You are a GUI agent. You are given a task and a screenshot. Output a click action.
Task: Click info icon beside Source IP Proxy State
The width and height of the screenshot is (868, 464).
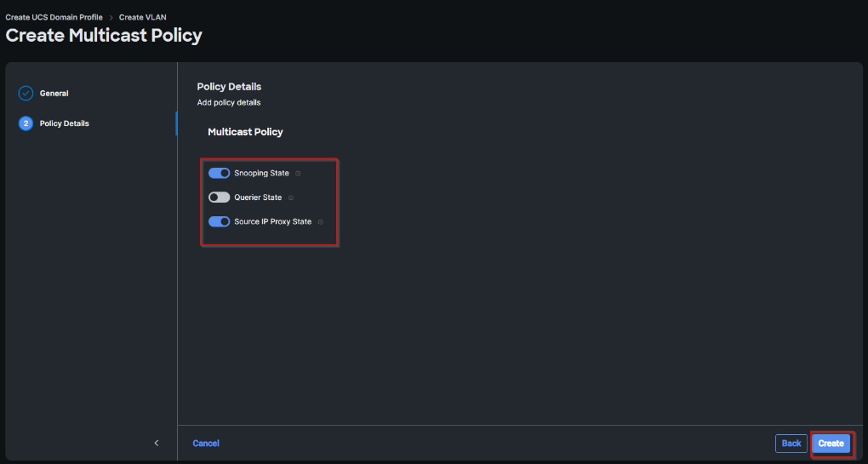pyautogui.click(x=320, y=222)
